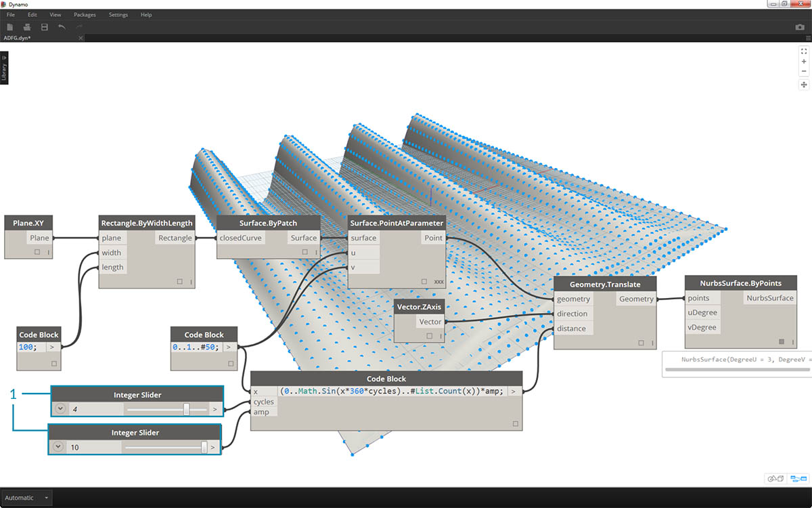The width and height of the screenshot is (812, 508).
Task: Toggle preview checkbox on Plane.XY node
Action: click(38, 252)
